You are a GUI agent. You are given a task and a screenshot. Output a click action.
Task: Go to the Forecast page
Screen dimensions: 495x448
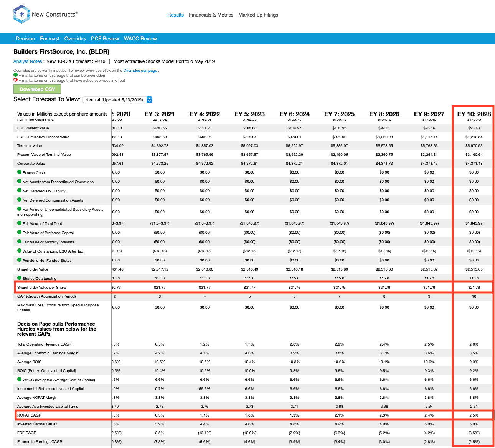[x=49, y=39]
